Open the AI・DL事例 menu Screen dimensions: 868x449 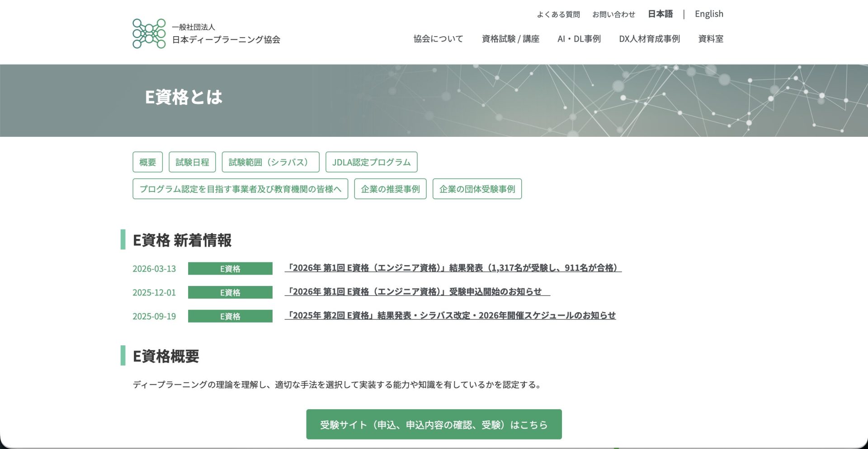pos(579,39)
